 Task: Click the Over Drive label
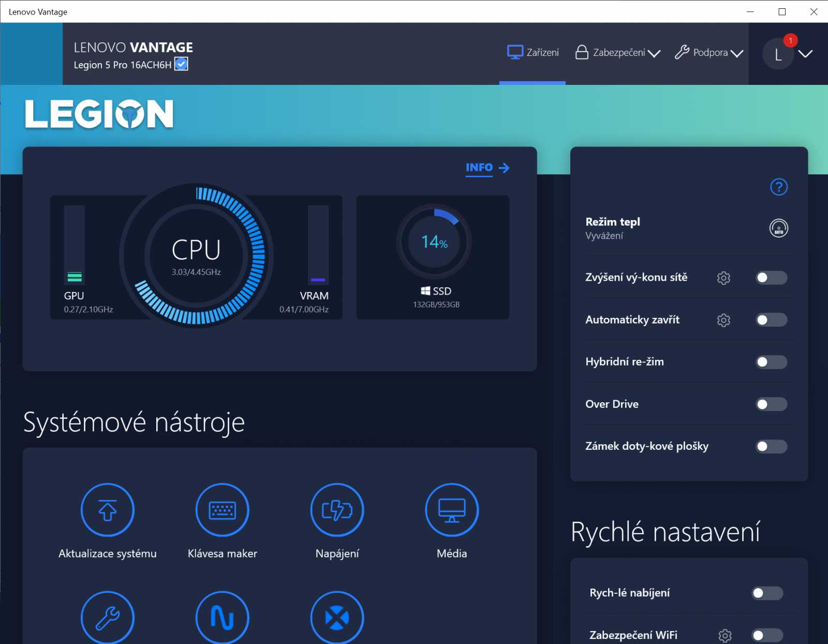pos(612,404)
